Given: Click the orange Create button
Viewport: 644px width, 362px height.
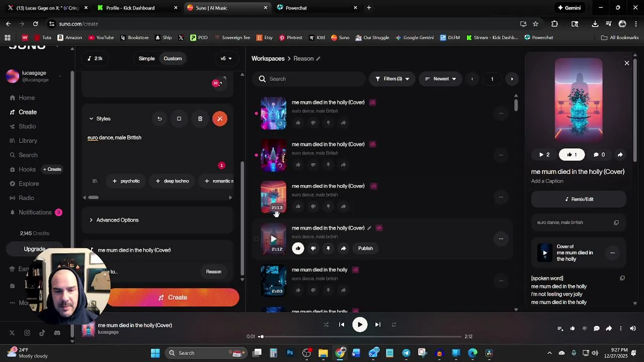Looking at the screenshot, I should click(174, 298).
